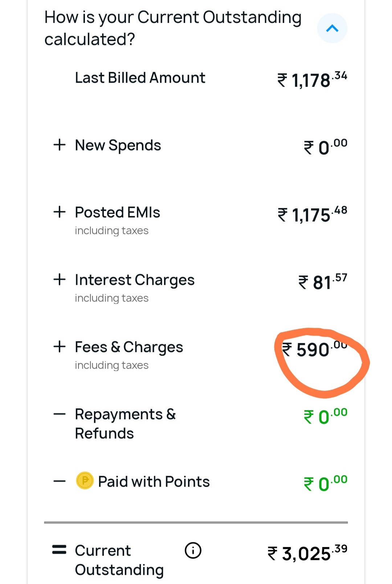The width and height of the screenshot is (392, 584).
Task: Tap the circled ₹590.00 fees amount
Action: [315, 350]
